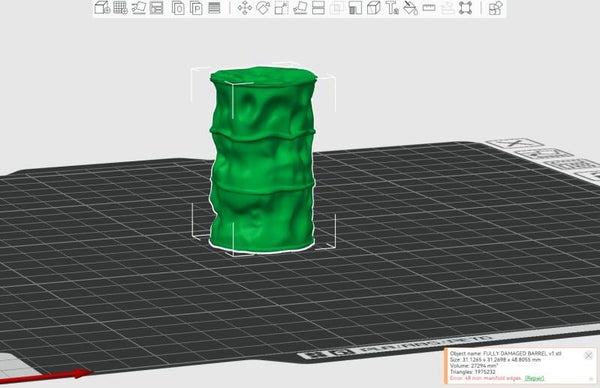Click the Arrange all objects icon
This screenshot has height=388, width=600.
coord(157,8)
